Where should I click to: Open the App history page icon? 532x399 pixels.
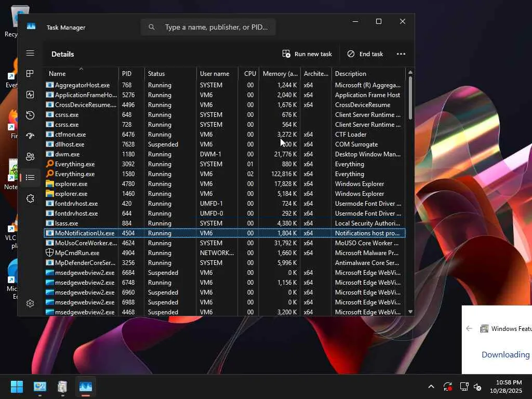pyautogui.click(x=30, y=115)
